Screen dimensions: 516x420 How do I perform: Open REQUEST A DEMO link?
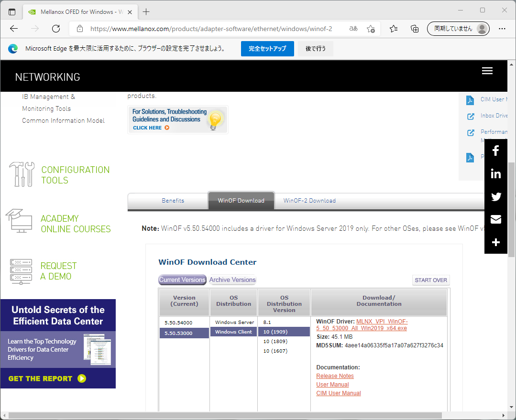click(x=58, y=271)
